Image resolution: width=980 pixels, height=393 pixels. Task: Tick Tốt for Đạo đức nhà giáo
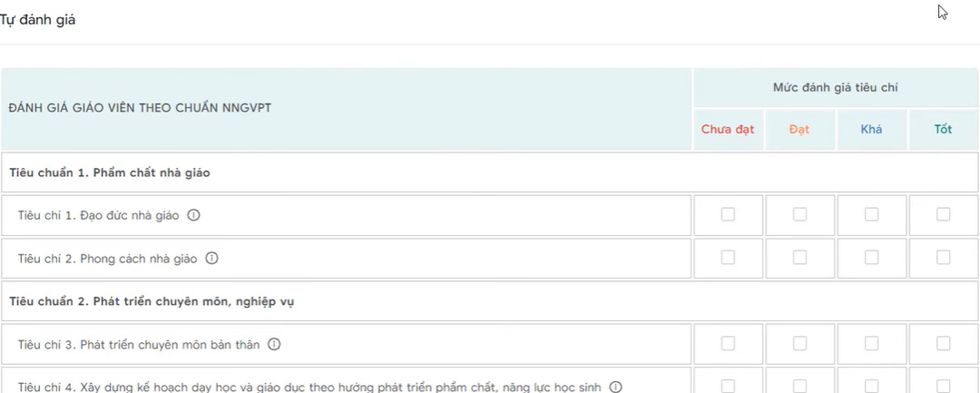tap(944, 215)
